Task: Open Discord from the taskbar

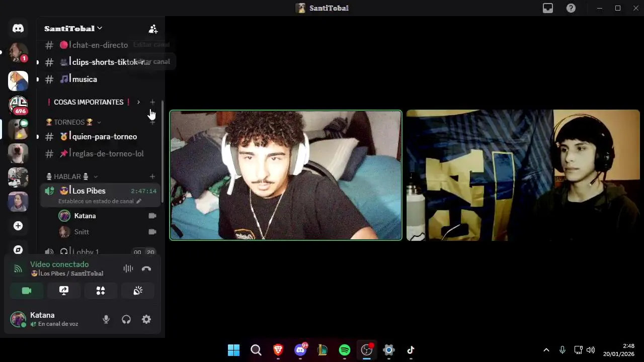Action: point(300,350)
